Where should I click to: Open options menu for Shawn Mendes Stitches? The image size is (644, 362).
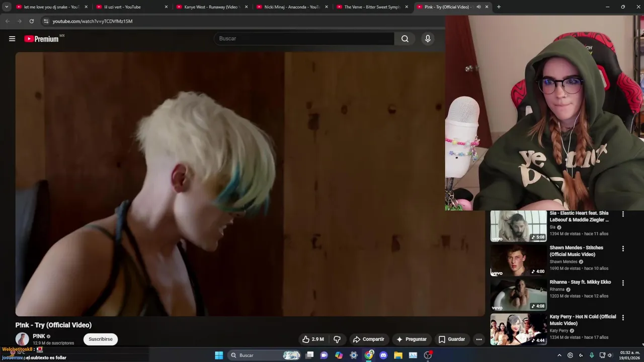pos(623,248)
